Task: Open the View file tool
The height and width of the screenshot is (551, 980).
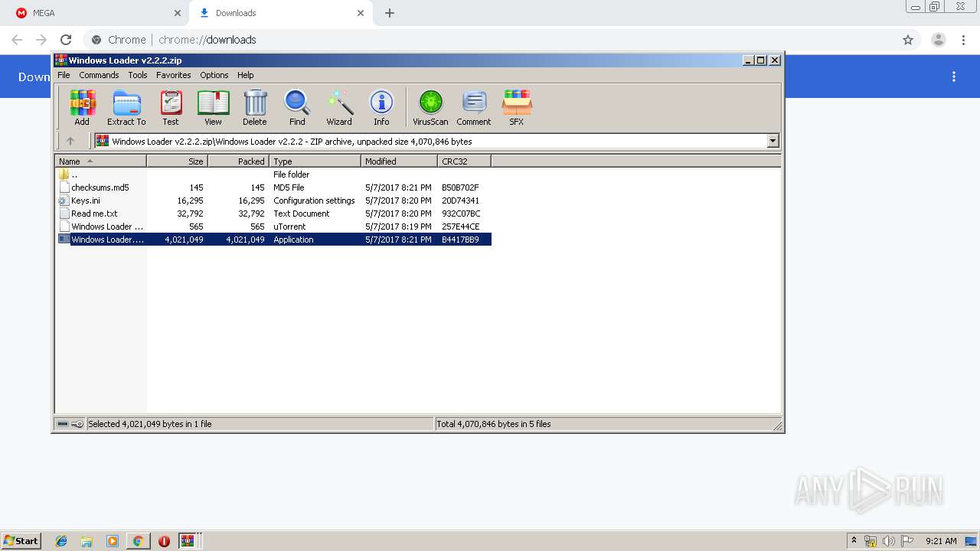Action: point(213,107)
